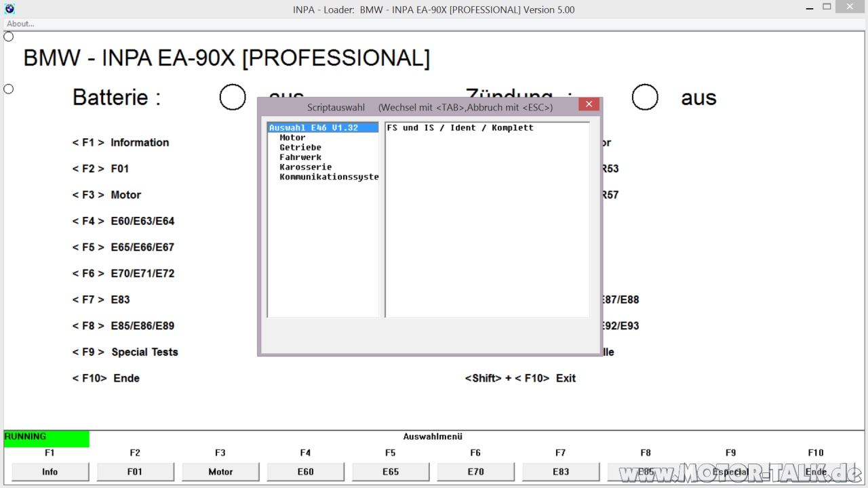This screenshot has width=868, height=488.
Task: Click the < F10> Ende line
Action: 106,378
